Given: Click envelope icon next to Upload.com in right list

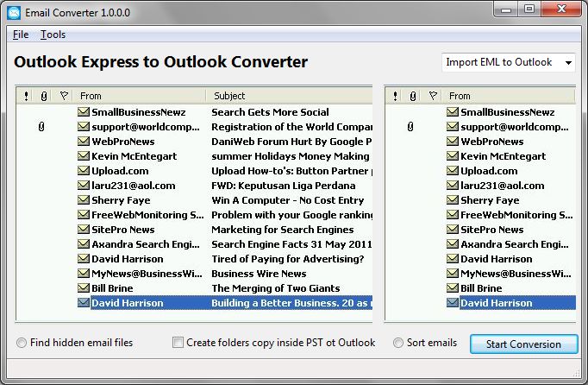Looking at the screenshot, I should point(453,171).
